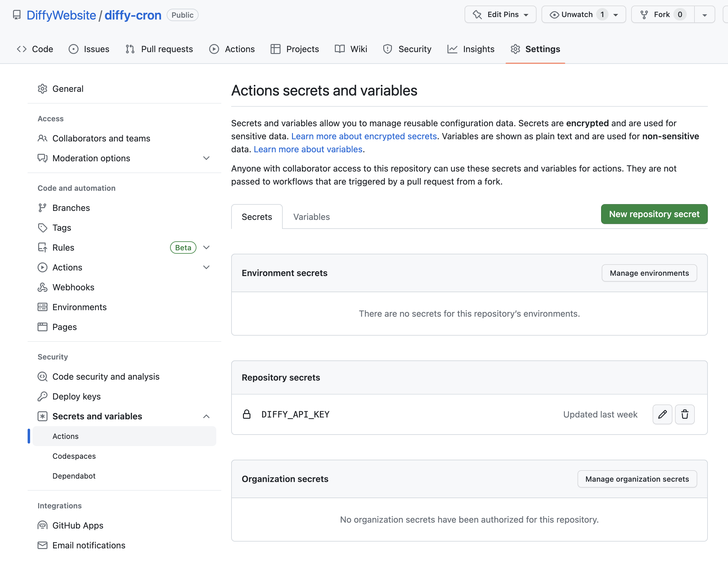728x567 pixels.
Task: Click the Pages browser icon
Action: [42, 327]
